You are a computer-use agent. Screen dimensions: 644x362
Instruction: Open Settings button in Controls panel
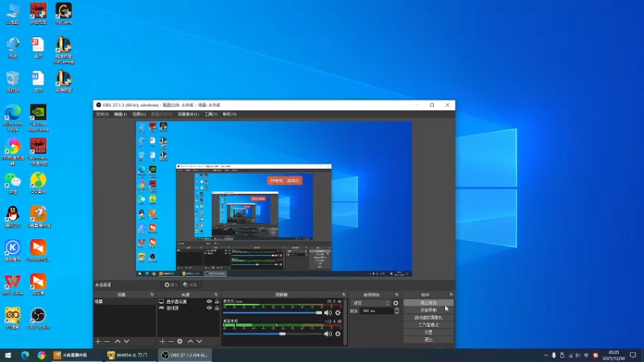(428, 332)
